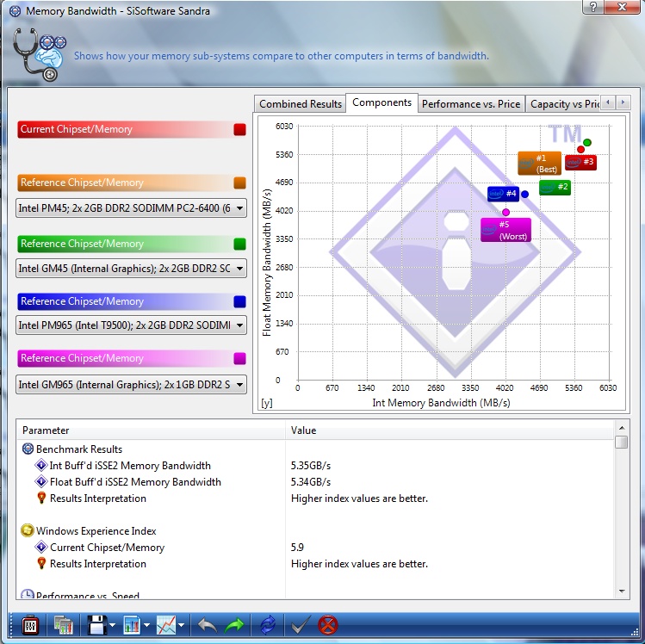Open the options slider-panel toolbar icon
Image resolution: width=645 pixels, height=644 pixels.
point(29,626)
